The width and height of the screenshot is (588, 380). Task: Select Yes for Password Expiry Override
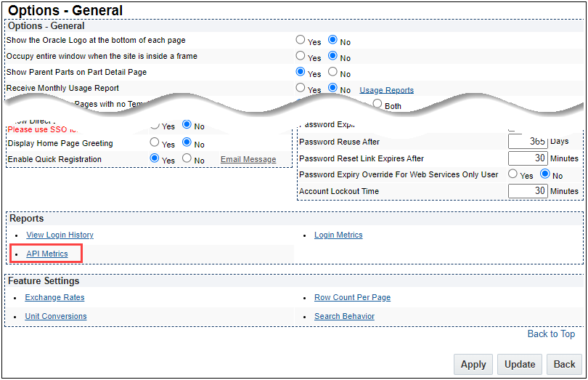click(x=513, y=174)
